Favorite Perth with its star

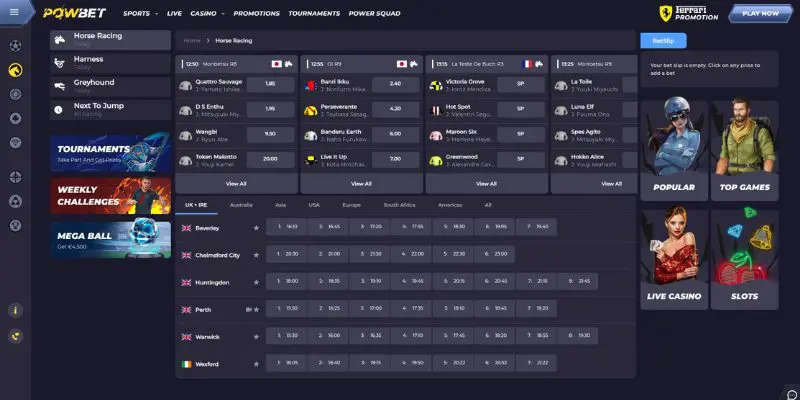tap(256, 310)
